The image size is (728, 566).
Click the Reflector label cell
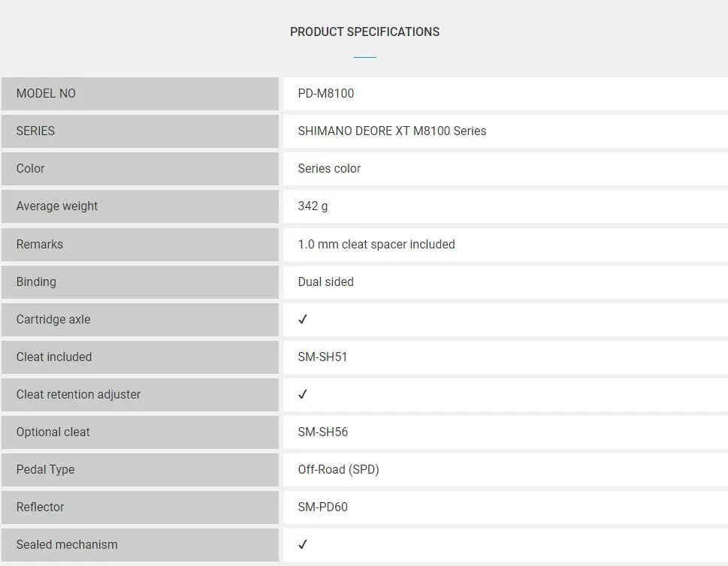pos(140,507)
